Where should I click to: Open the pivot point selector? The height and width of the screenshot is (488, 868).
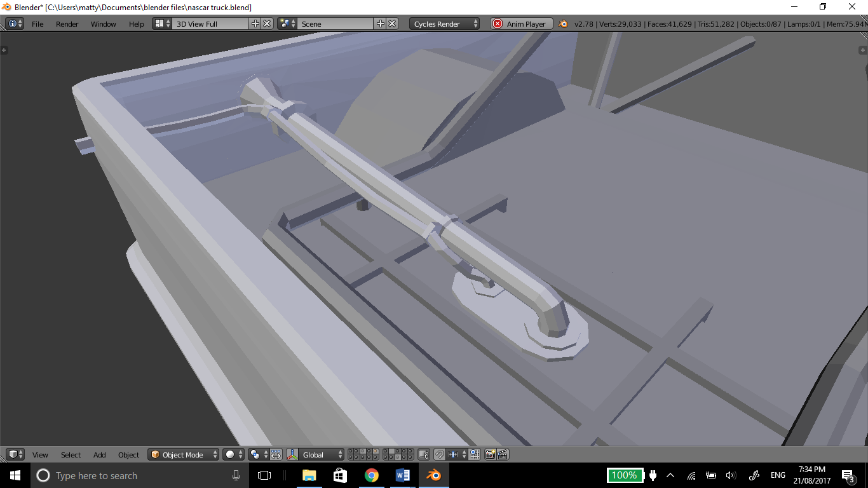(259, 454)
